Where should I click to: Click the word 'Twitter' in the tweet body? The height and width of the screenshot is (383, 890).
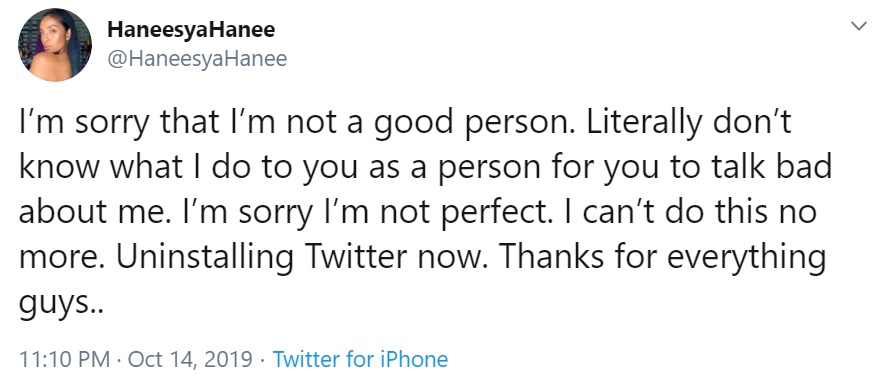click(x=358, y=257)
